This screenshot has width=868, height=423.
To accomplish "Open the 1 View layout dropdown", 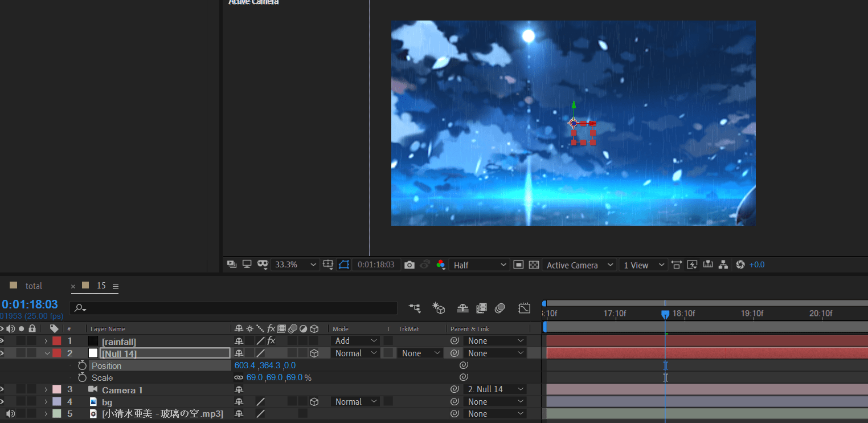I will (643, 265).
